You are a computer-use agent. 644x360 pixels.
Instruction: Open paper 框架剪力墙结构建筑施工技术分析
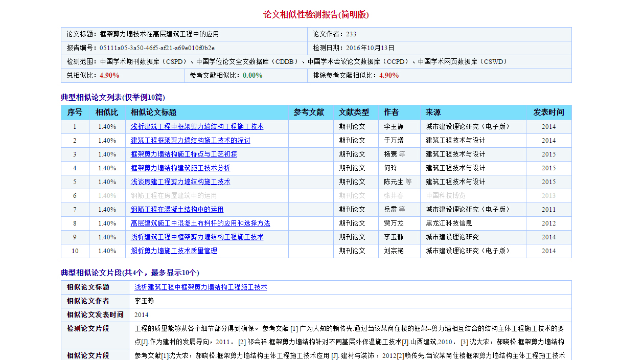pos(180,168)
